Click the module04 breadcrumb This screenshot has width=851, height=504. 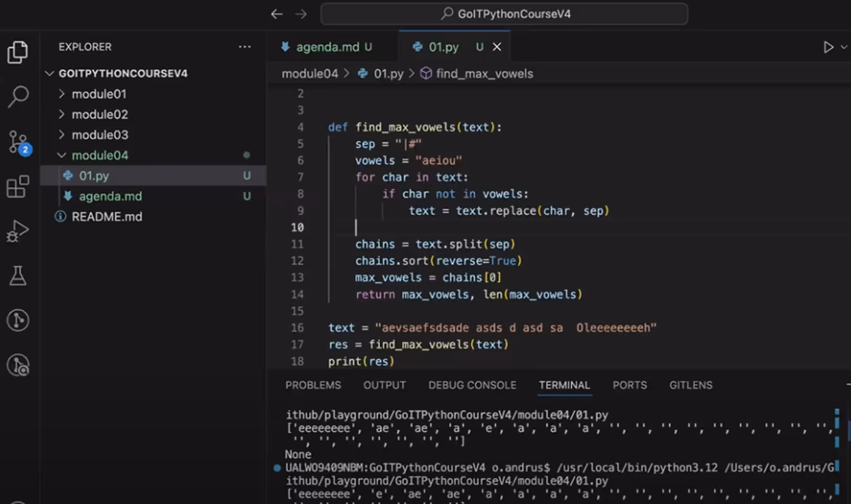click(310, 74)
